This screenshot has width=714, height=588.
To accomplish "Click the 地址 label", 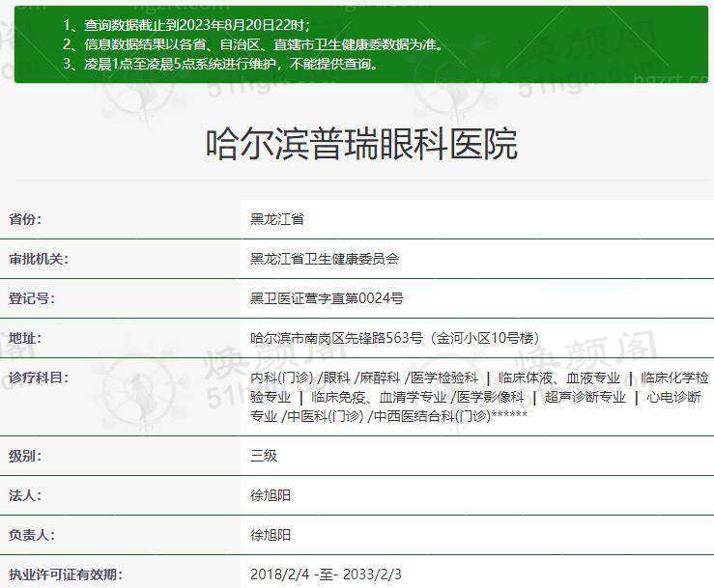I will 25,338.
